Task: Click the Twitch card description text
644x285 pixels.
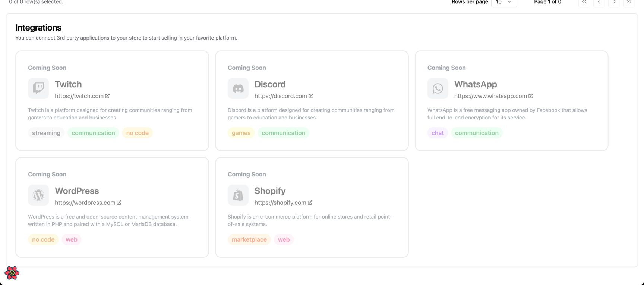Action: [x=110, y=114]
